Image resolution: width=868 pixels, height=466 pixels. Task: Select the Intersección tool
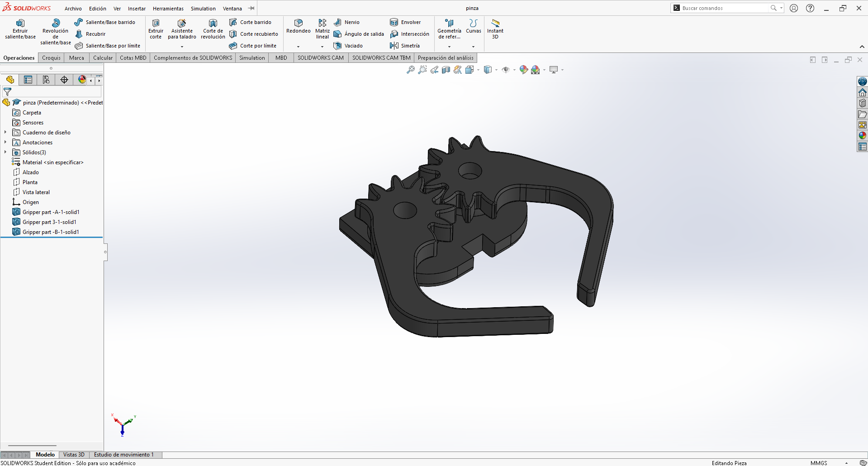[x=410, y=34]
